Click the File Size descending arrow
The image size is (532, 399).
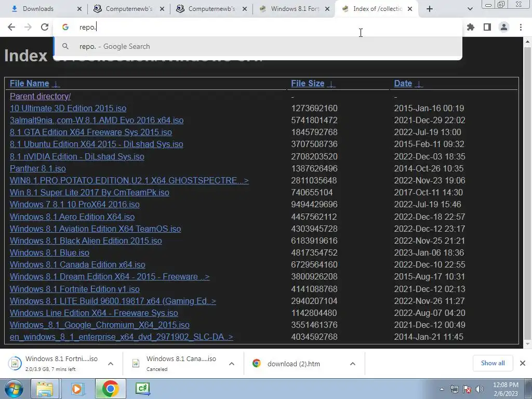(x=331, y=84)
